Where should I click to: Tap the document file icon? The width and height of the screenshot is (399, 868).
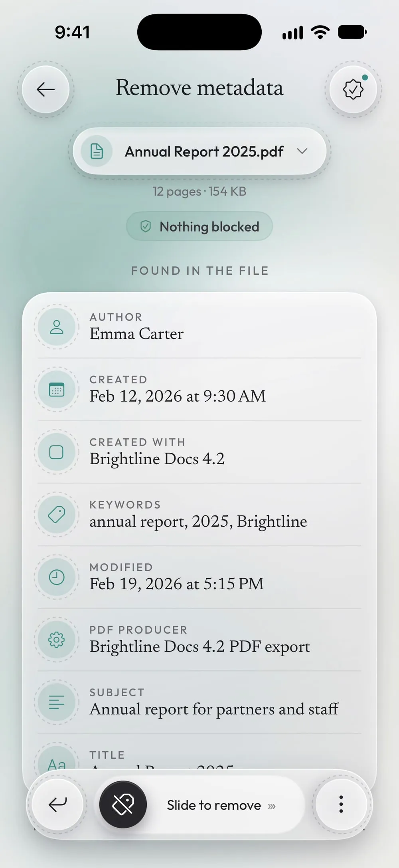97,151
